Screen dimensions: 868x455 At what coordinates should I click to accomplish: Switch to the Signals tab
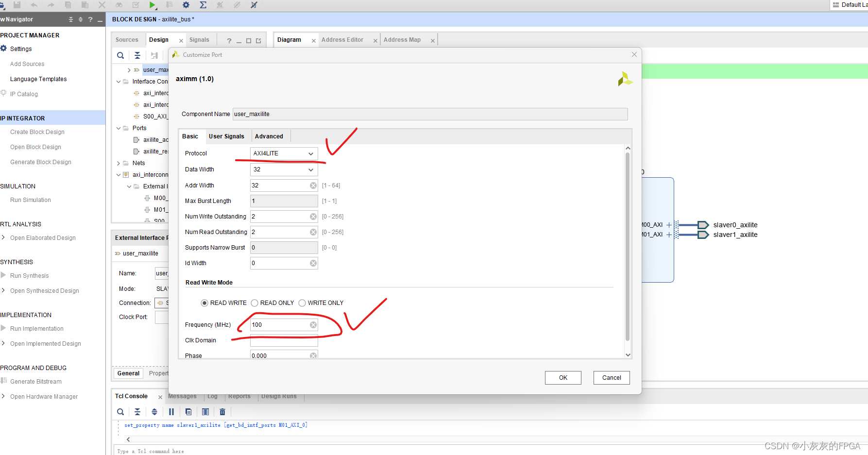coord(199,40)
